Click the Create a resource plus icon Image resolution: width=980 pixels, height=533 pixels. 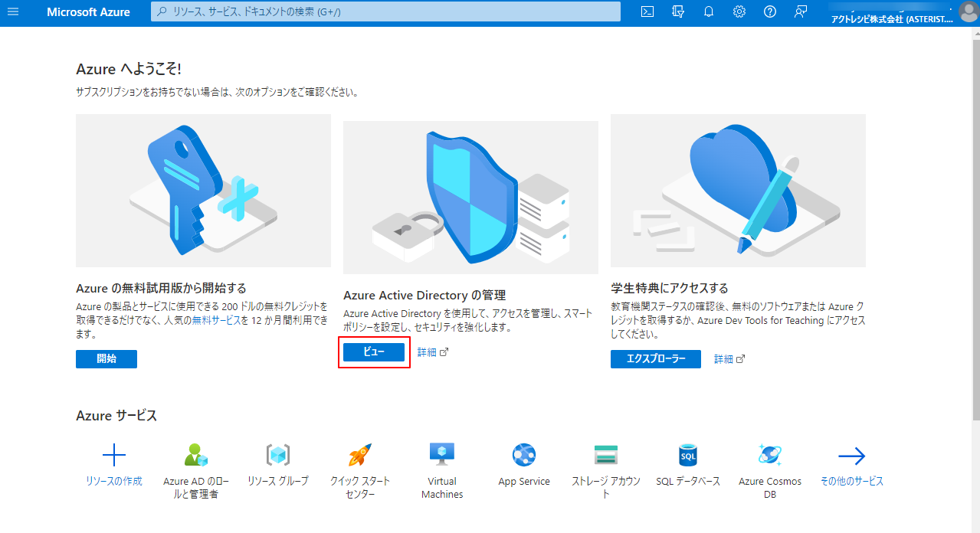click(114, 456)
